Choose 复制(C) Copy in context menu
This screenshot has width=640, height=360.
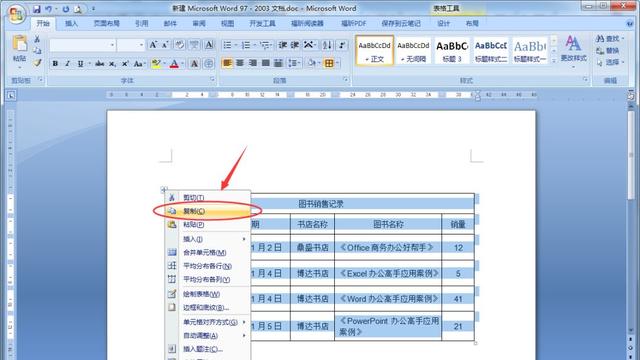pyautogui.click(x=208, y=211)
